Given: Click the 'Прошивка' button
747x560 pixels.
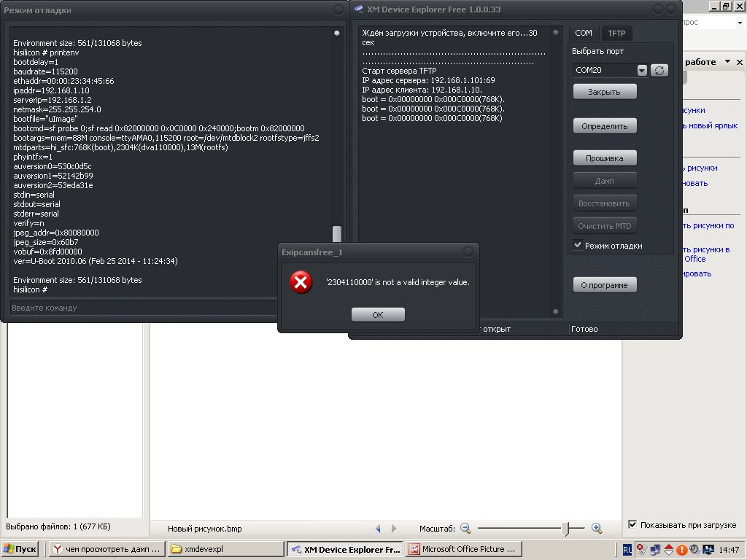Looking at the screenshot, I should pos(605,157).
